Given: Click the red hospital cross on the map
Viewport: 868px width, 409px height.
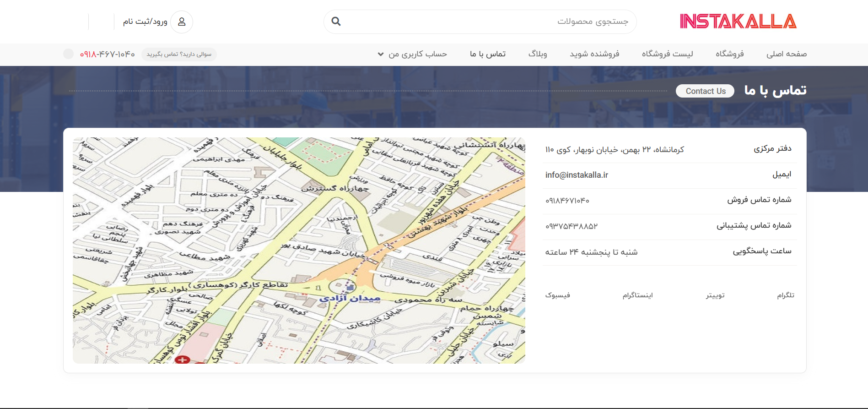Looking at the screenshot, I should [182, 360].
